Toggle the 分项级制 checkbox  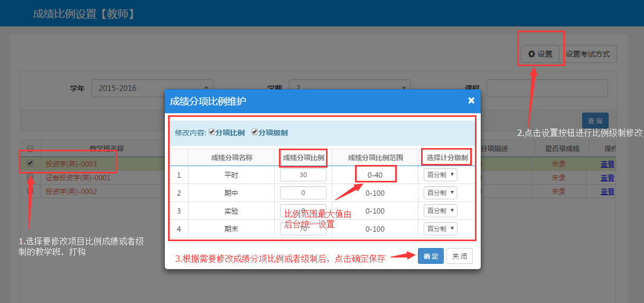255,132
